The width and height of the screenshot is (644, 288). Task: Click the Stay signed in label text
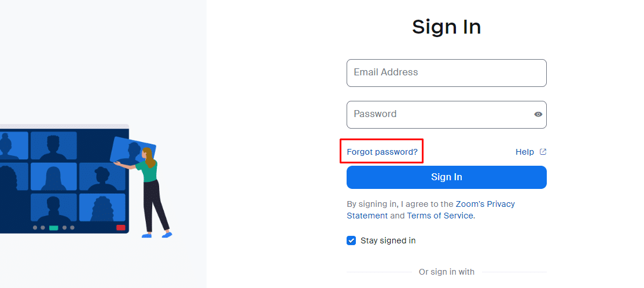point(388,240)
